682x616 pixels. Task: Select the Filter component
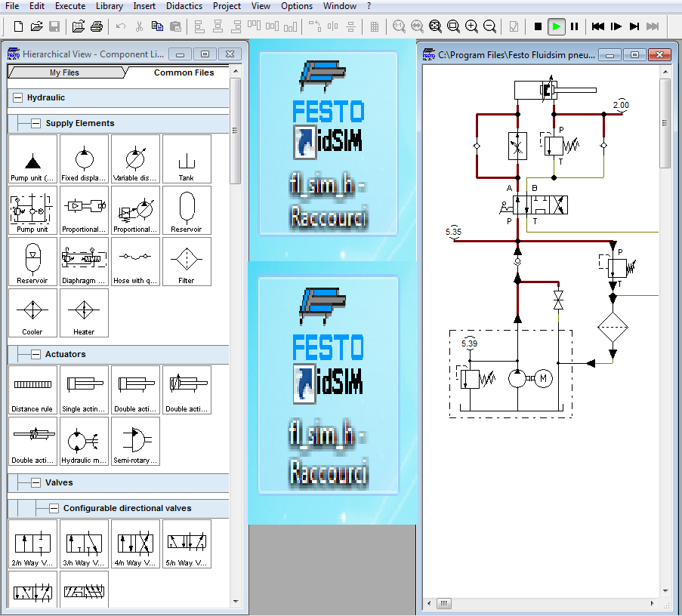(x=187, y=261)
